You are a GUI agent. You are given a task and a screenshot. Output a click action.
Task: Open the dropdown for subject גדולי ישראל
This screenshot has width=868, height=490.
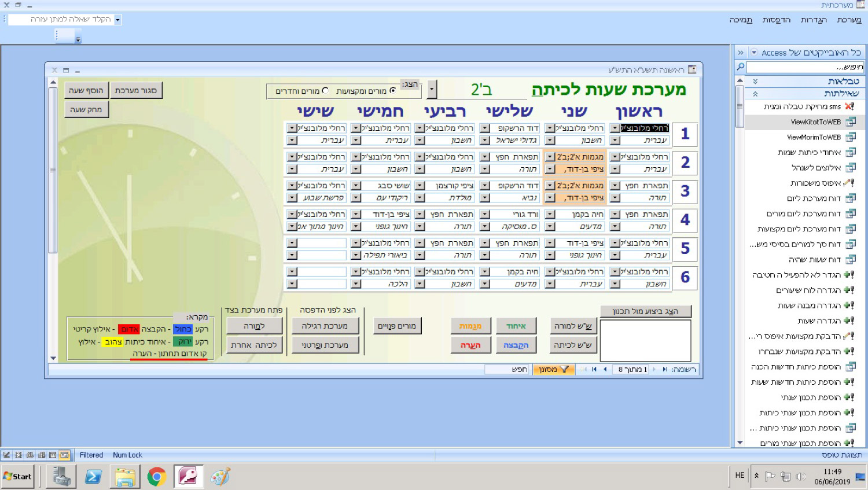[x=485, y=140]
